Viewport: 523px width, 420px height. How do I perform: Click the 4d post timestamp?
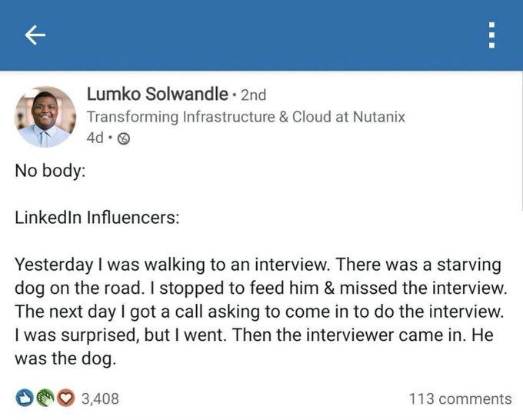coord(95,138)
